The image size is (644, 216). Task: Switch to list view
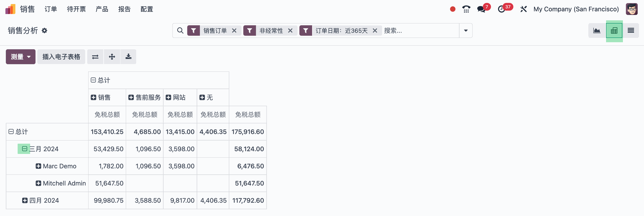pyautogui.click(x=631, y=31)
